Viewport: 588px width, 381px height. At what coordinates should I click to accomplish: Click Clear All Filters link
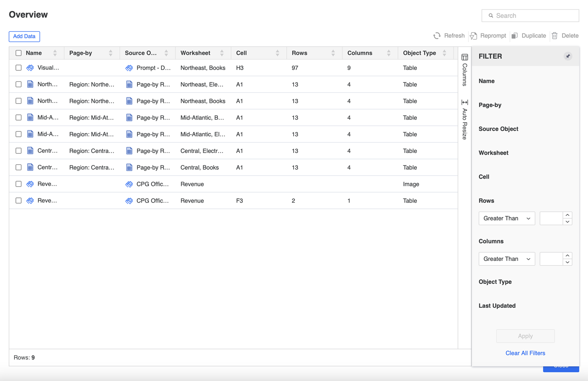point(525,353)
